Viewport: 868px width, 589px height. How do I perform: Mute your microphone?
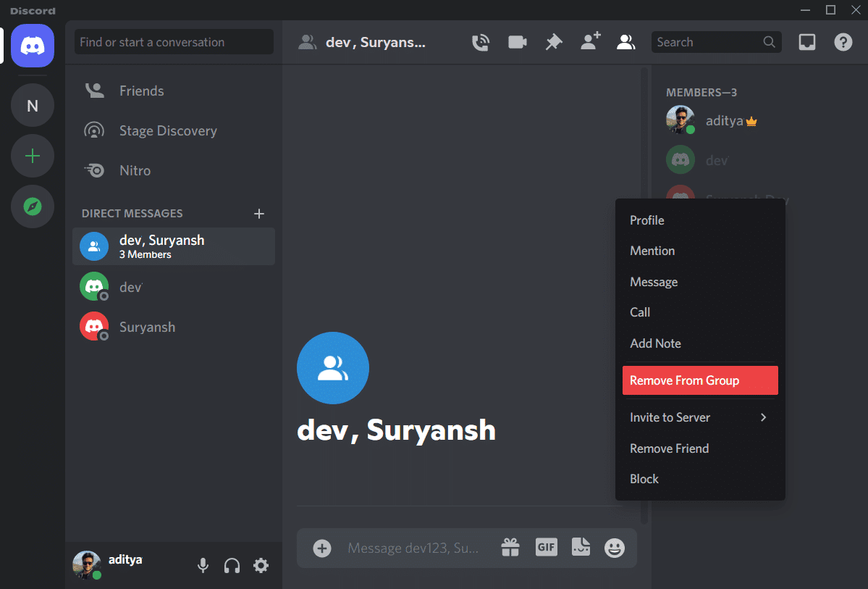[203, 565]
